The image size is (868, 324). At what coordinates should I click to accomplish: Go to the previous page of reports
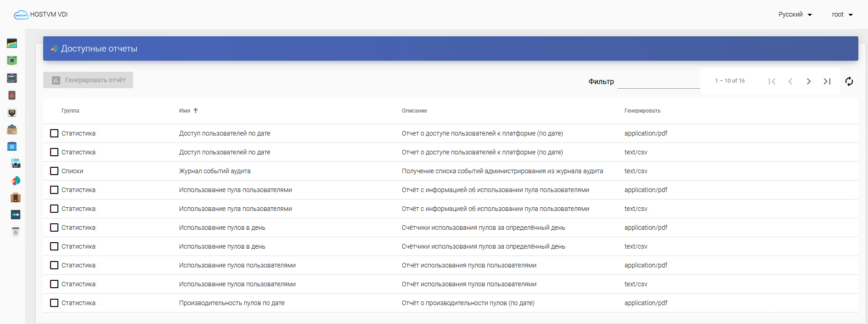coord(790,81)
